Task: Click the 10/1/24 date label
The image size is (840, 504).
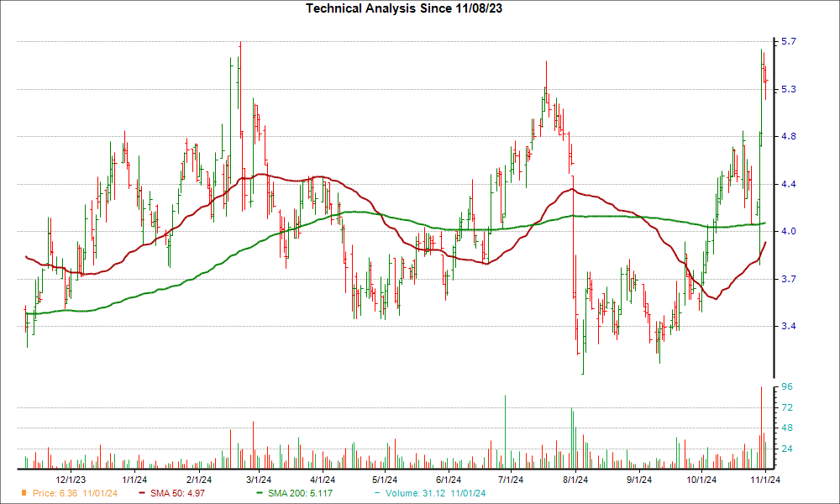Action: 701,480
